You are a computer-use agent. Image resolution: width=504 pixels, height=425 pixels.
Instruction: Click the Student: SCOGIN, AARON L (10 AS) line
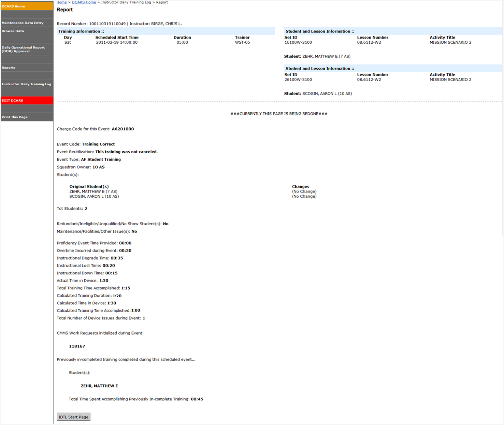(x=318, y=94)
